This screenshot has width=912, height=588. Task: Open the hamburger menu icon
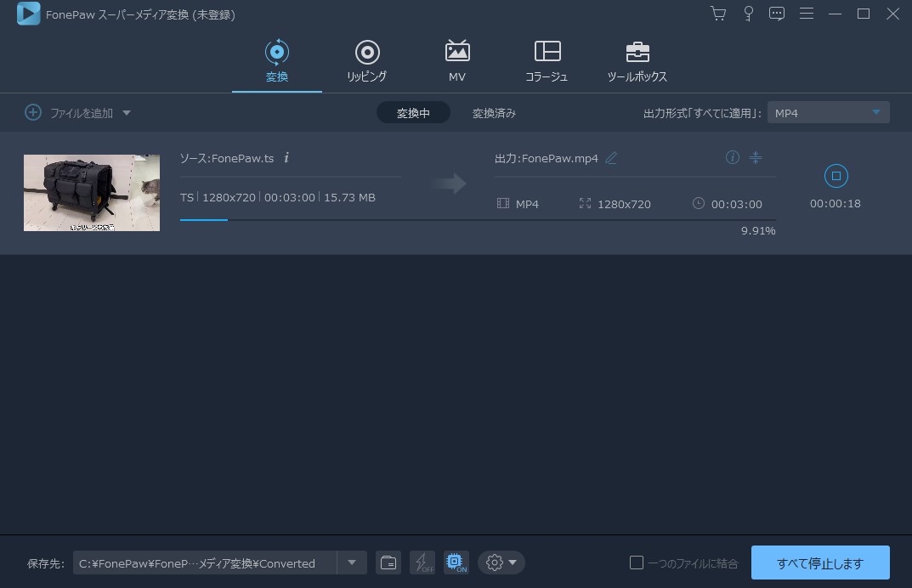pos(806,14)
